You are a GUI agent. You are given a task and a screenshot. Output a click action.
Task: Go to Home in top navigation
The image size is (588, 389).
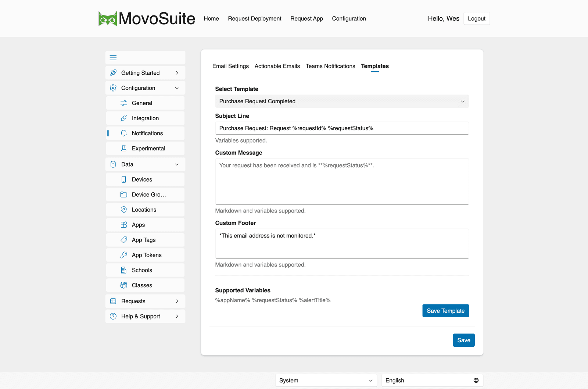tap(211, 18)
